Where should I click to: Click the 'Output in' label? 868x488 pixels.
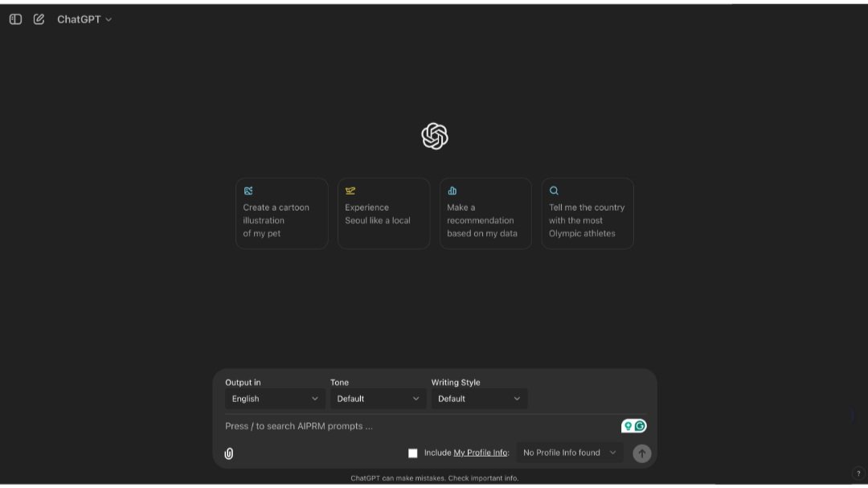tap(243, 382)
